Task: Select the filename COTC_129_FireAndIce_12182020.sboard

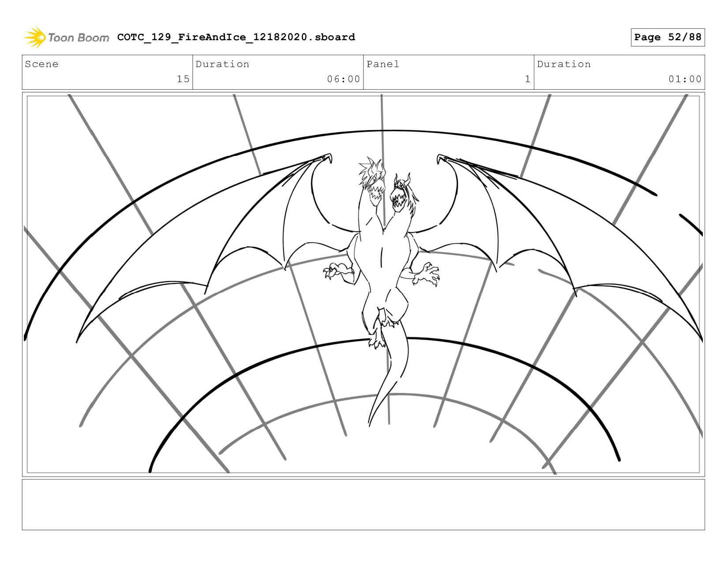Action: [236, 37]
